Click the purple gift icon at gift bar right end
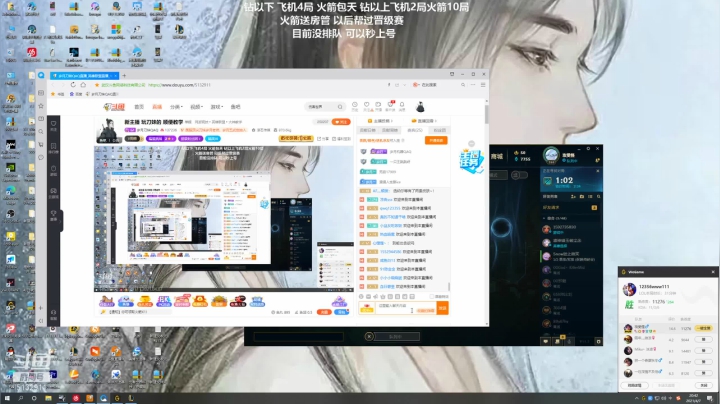720x404 pixels. coord(339,301)
